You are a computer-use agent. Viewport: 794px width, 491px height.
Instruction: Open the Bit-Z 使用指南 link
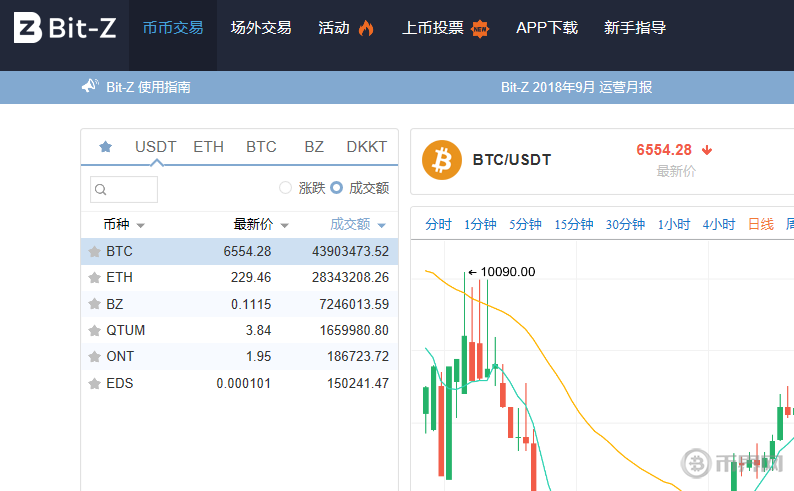click(x=148, y=87)
